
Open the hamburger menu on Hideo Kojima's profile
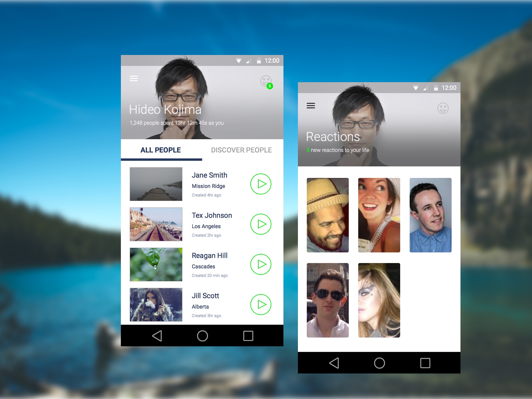pyautogui.click(x=134, y=78)
